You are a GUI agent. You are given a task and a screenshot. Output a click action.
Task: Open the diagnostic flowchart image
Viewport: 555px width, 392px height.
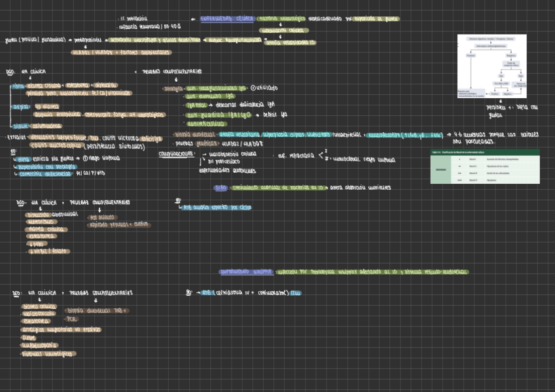point(492,66)
